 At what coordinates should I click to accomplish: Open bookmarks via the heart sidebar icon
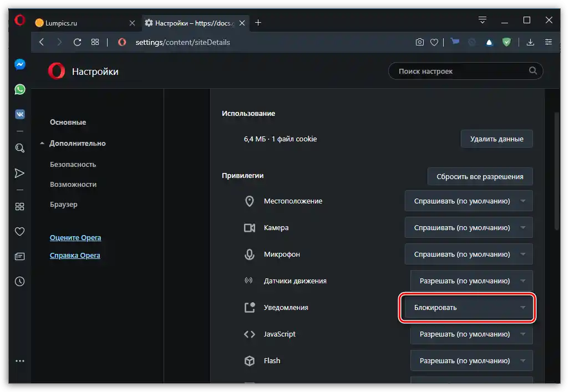[x=20, y=232]
